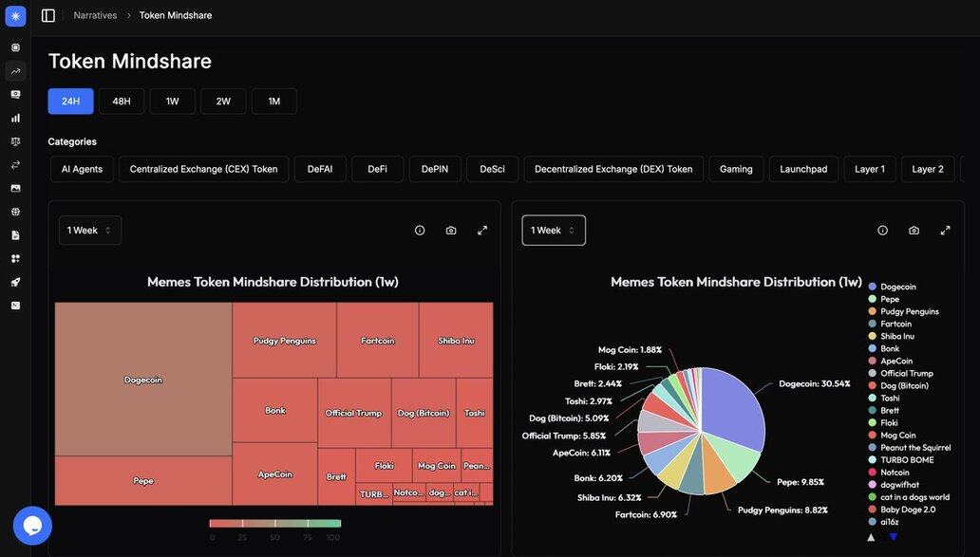Toggle Peanut the Squirrel in the legend
The width and height of the screenshot is (980, 557).
click(x=910, y=448)
